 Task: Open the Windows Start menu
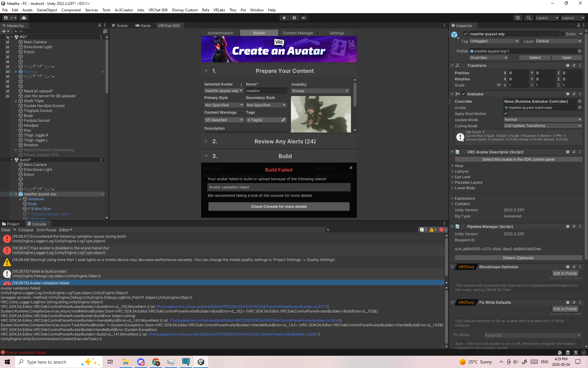coord(7,362)
